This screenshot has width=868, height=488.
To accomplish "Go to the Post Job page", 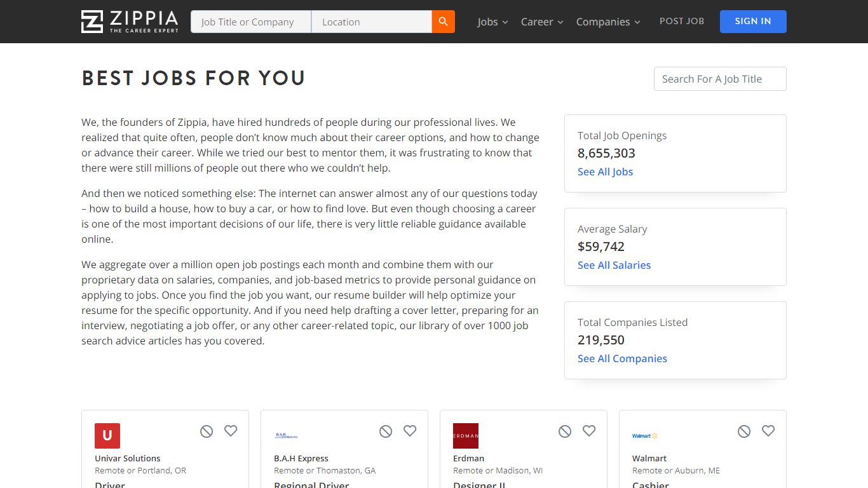I will coord(682,21).
